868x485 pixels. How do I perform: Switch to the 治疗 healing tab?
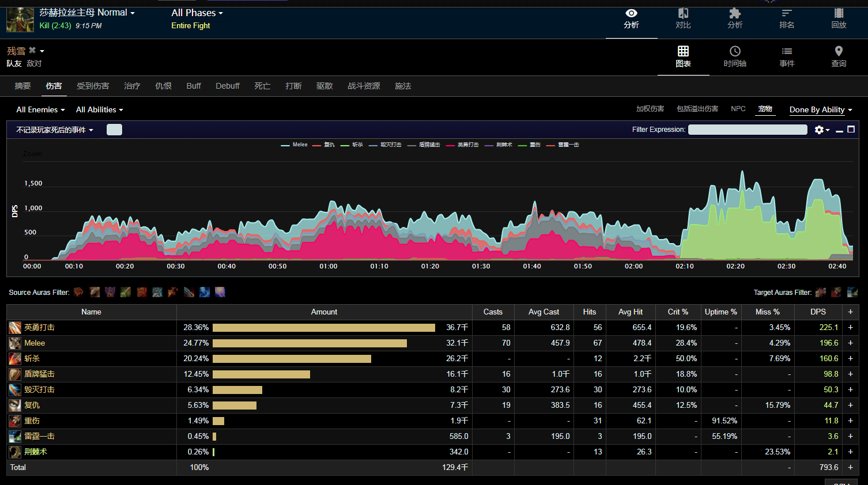click(132, 86)
